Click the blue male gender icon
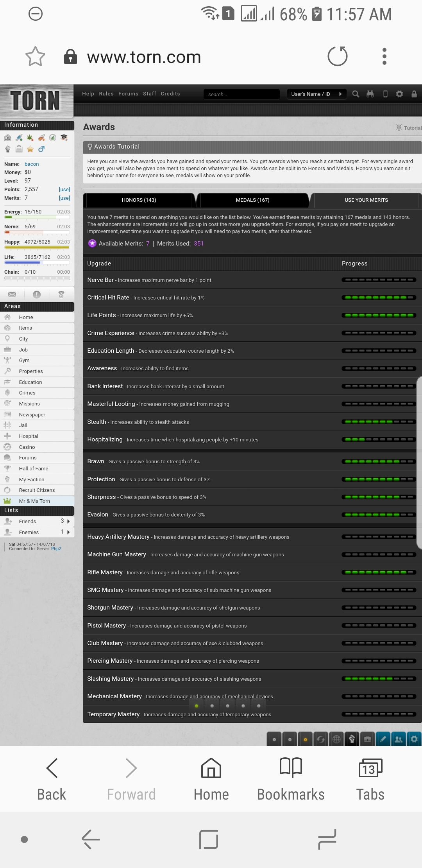422x868 pixels. (41, 149)
